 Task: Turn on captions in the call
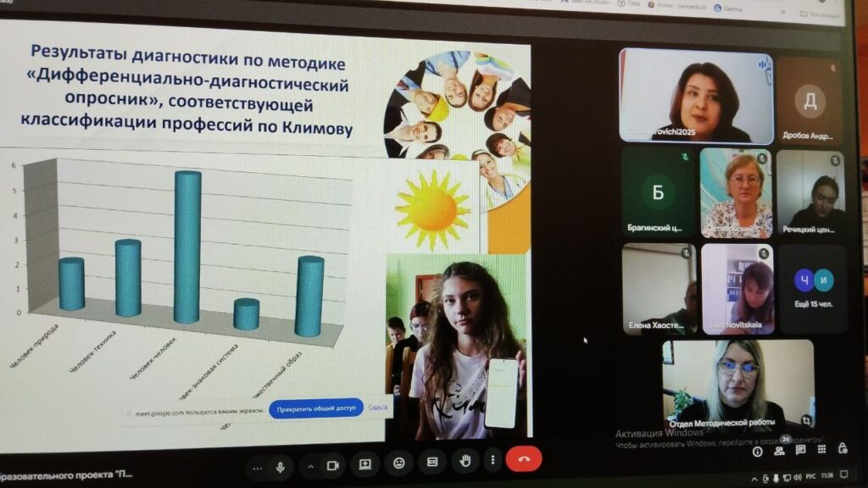[x=431, y=463]
